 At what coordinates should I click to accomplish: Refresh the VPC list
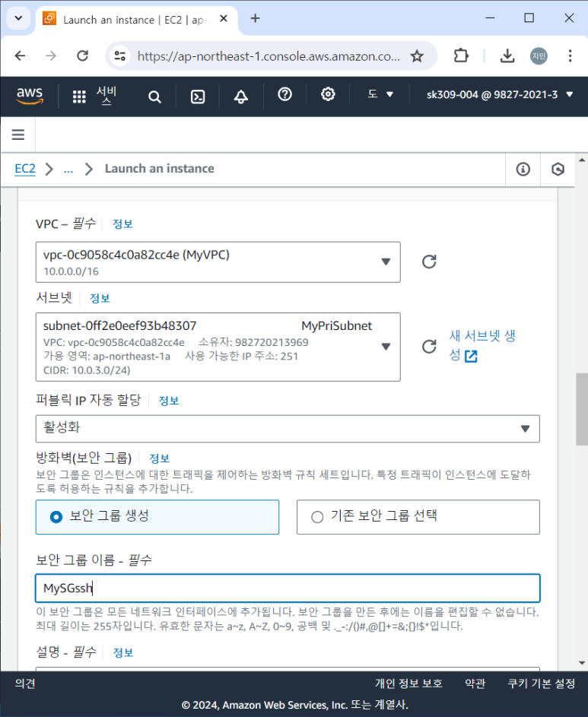point(429,262)
